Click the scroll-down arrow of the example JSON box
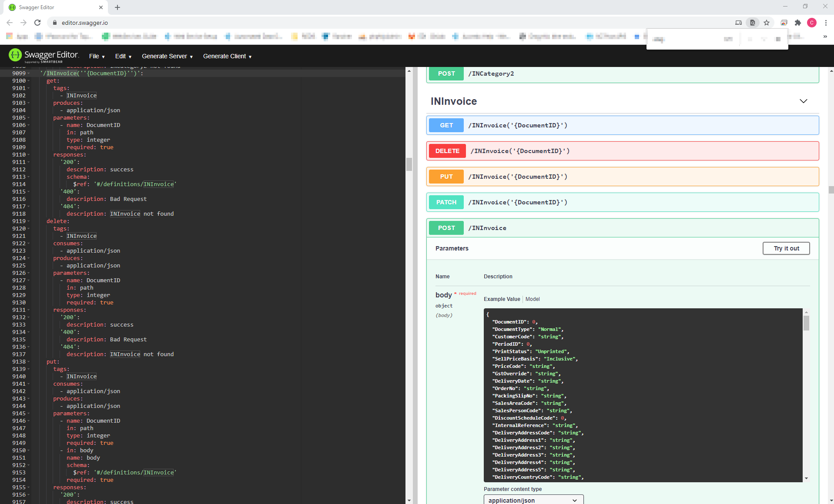 (x=806, y=478)
